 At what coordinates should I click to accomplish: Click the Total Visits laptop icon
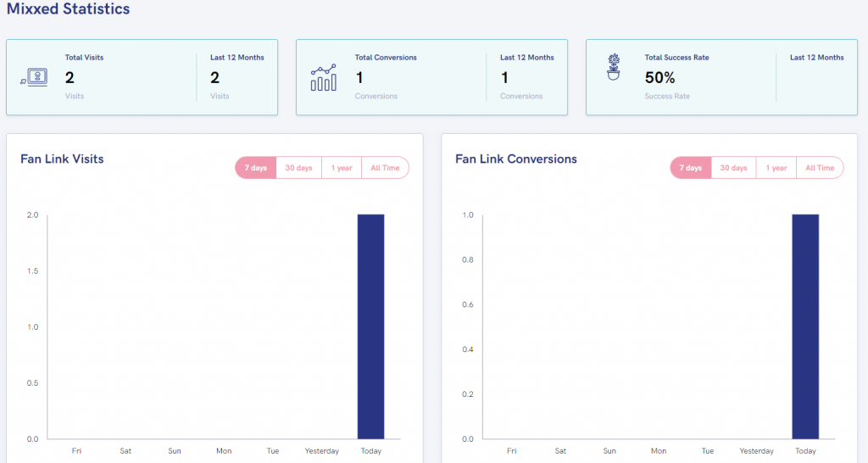pyautogui.click(x=35, y=78)
